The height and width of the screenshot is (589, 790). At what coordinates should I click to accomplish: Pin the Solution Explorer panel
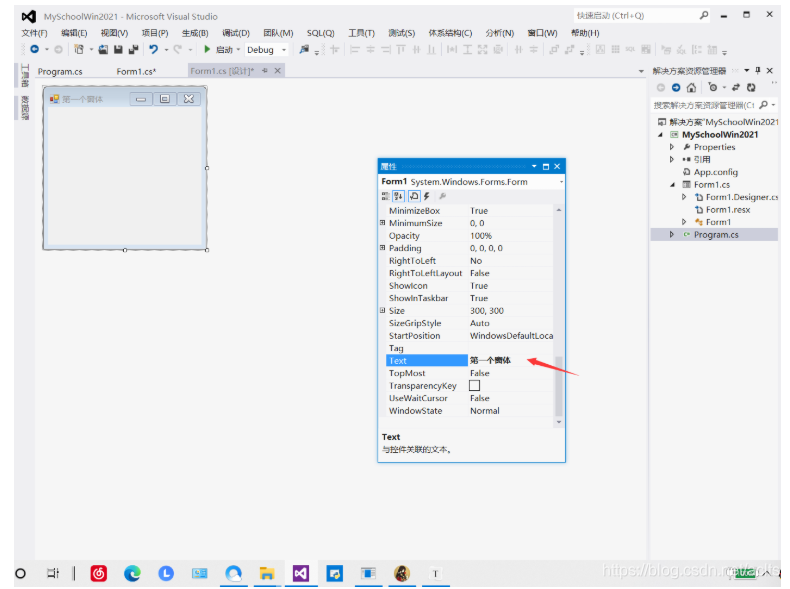758,71
